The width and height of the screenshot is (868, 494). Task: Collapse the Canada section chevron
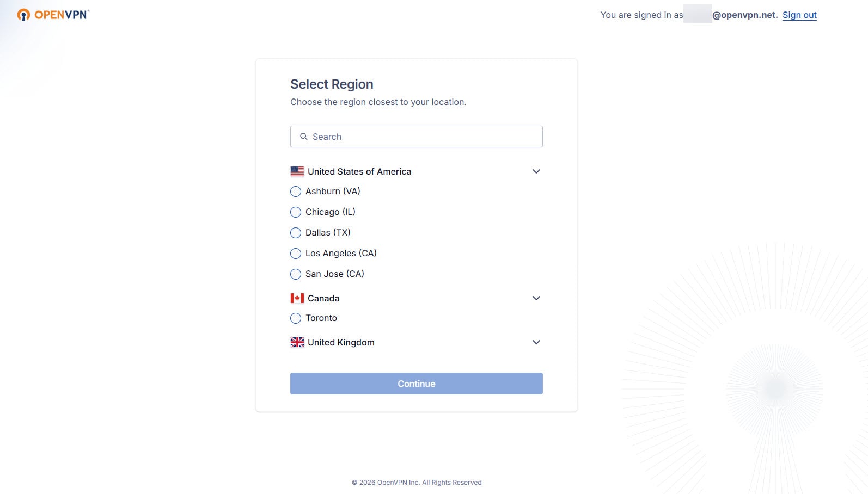536,298
